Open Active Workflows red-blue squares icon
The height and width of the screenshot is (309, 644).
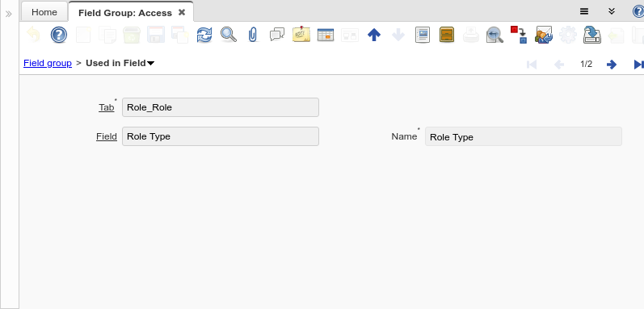click(x=519, y=35)
